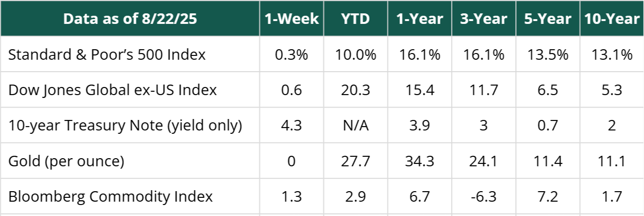
Task: Click the Gold 1-Year value 34.3
Action: click(x=419, y=161)
